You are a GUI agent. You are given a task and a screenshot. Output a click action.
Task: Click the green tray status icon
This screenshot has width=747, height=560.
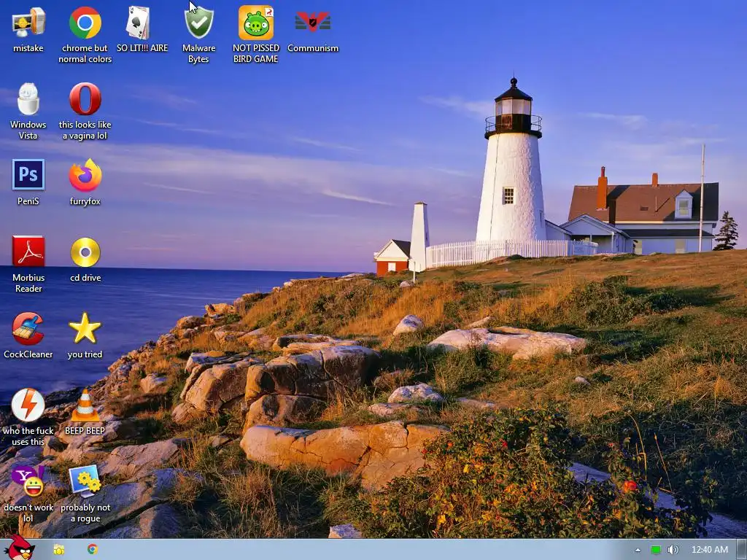[656, 550]
